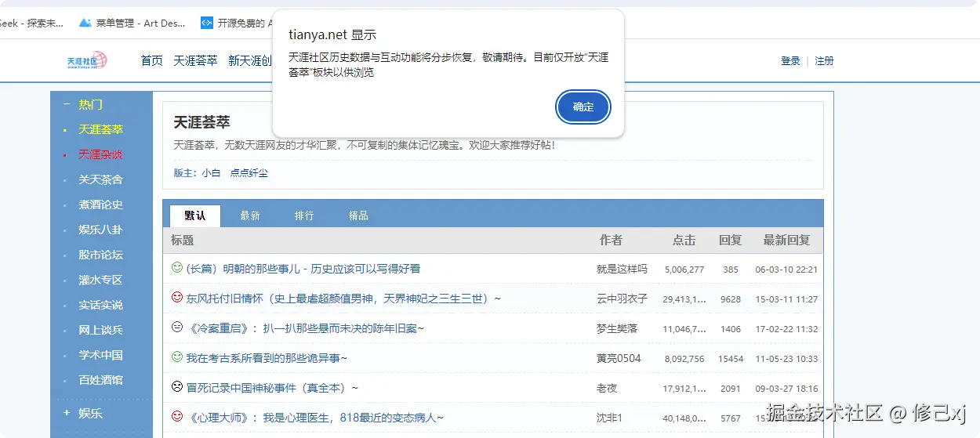Click the 注册 link
The width and height of the screenshot is (980, 438).
pyautogui.click(x=824, y=61)
